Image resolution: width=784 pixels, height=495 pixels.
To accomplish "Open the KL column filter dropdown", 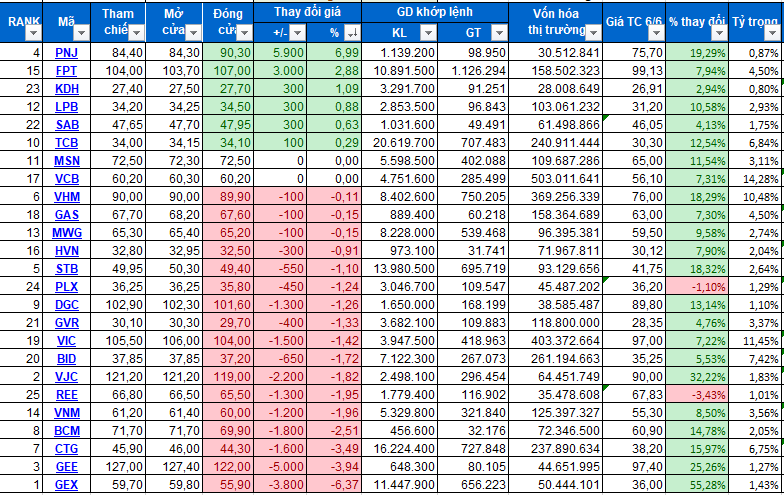I will (428, 33).
